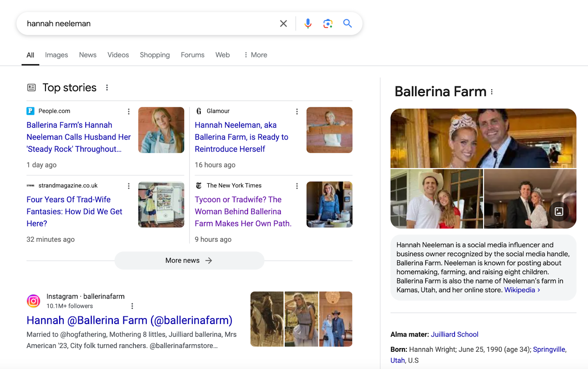Open 'Four Years Of Trad-Wife Fantasies' article
The height and width of the screenshot is (369, 588).
click(x=74, y=211)
